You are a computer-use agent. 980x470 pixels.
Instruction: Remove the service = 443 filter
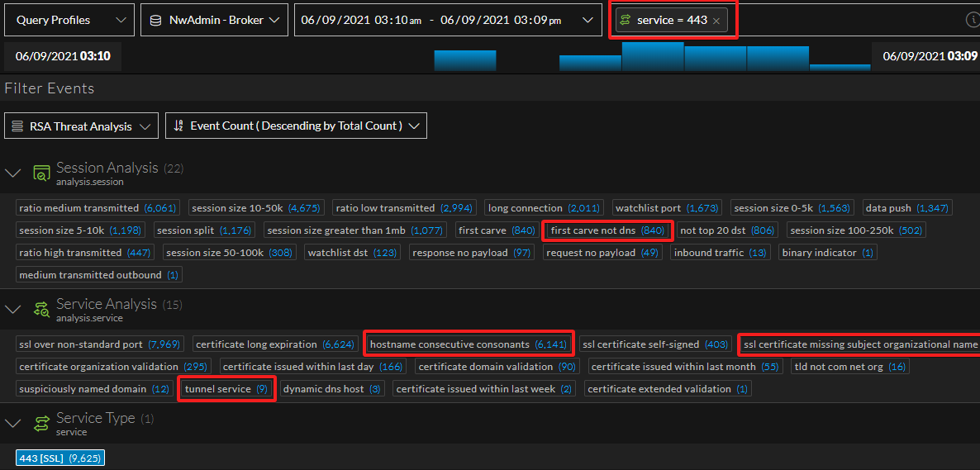coord(716,21)
